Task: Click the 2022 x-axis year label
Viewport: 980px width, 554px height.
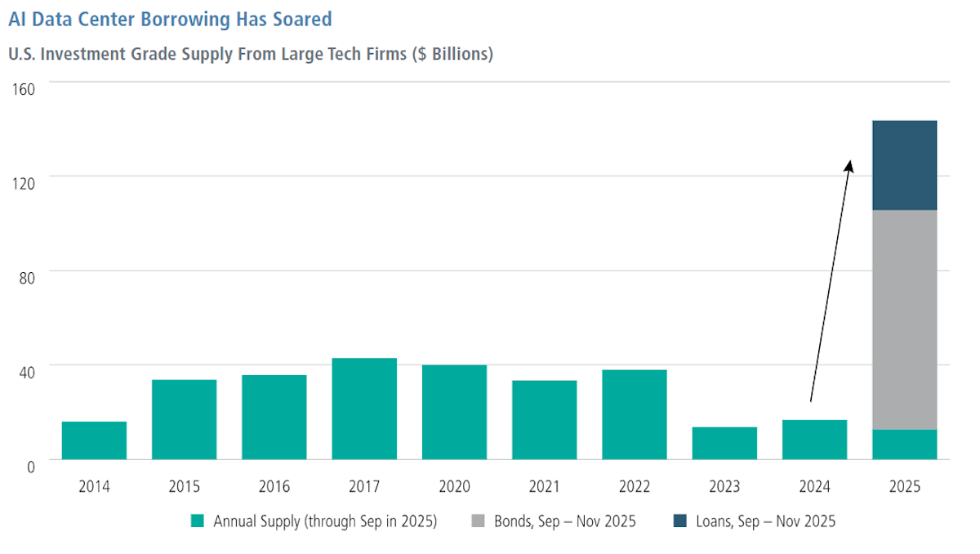Action: click(x=635, y=487)
